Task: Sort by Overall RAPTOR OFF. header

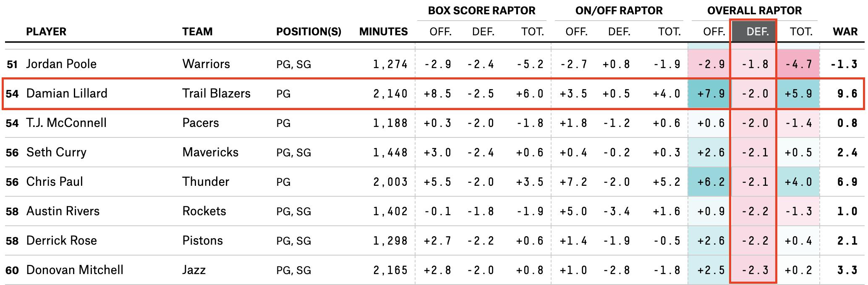Action: click(714, 32)
